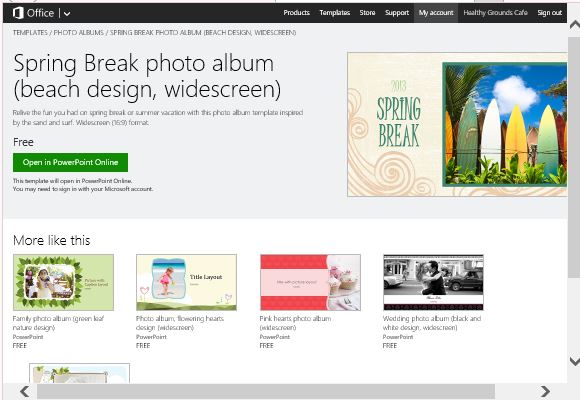Screen dimensions: 580x400
Task: Expand the Office dropdown chevron
Action: coord(67,14)
